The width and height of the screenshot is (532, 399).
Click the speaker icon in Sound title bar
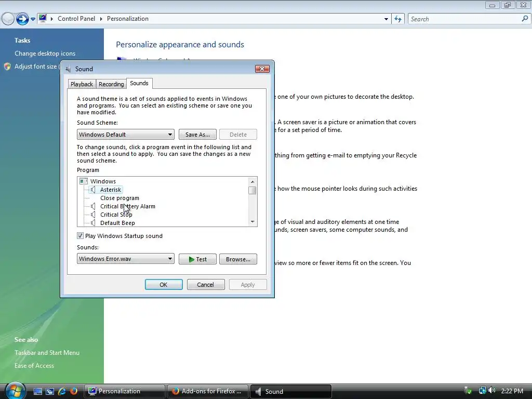point(69,69)
